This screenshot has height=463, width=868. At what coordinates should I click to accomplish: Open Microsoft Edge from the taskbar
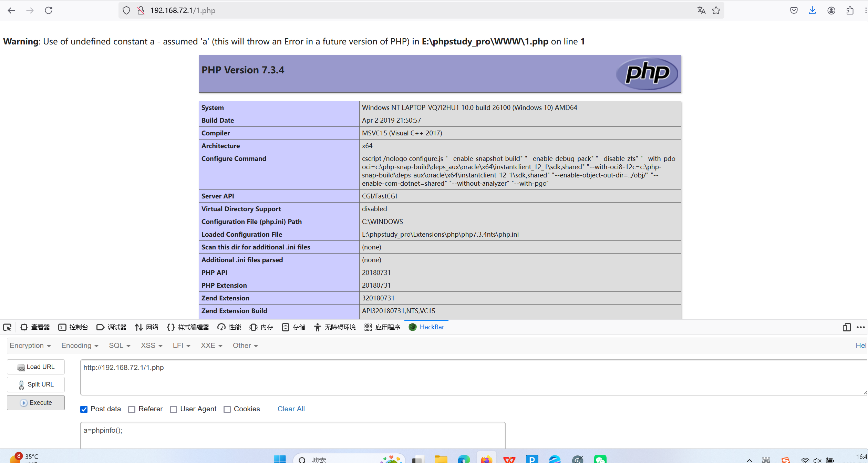click(464, 459)
